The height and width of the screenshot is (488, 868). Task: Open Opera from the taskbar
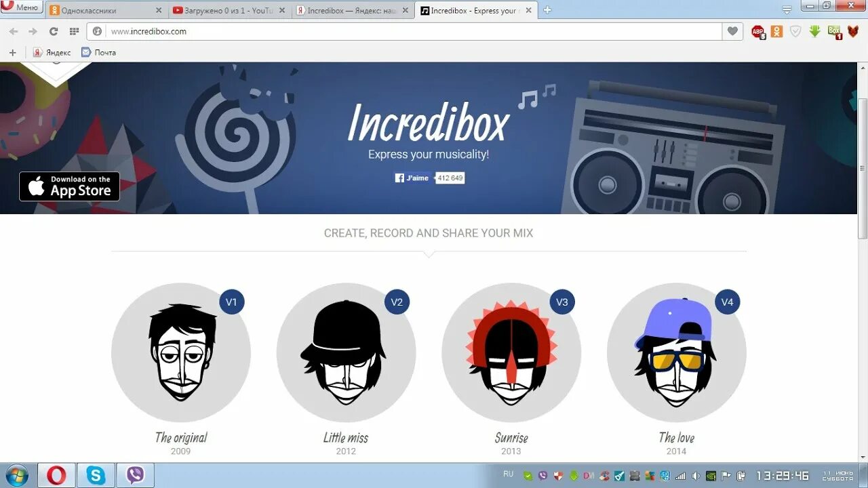pyautogui.click(x=56, y=475)
